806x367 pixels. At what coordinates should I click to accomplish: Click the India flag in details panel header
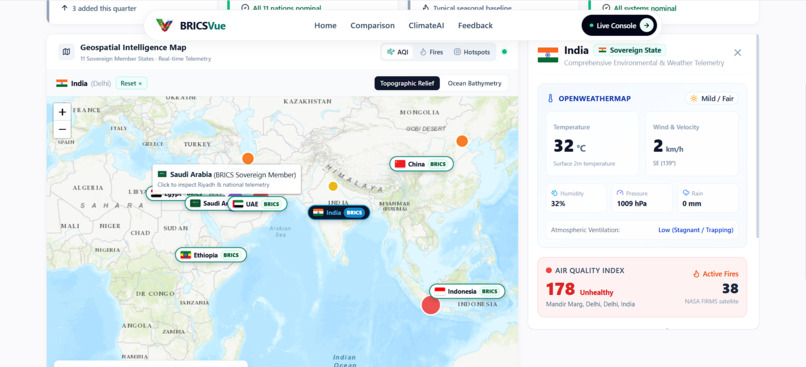click(x=548, y=55)
